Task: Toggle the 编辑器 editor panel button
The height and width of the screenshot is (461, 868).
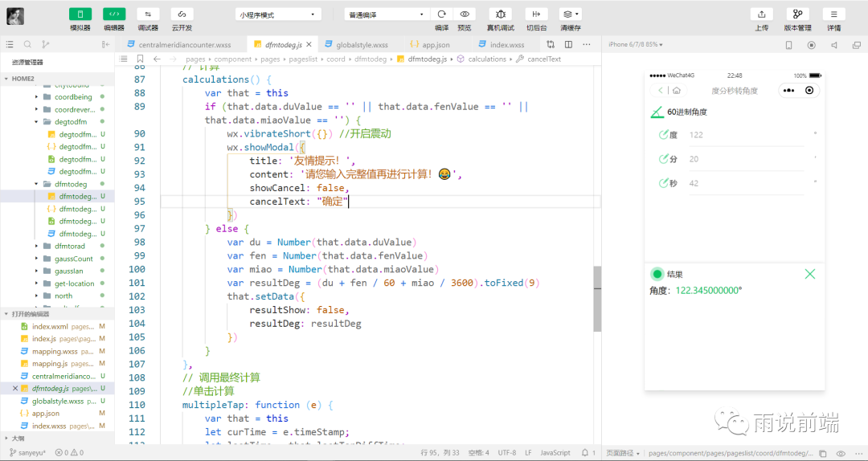Action: (114, 14)
